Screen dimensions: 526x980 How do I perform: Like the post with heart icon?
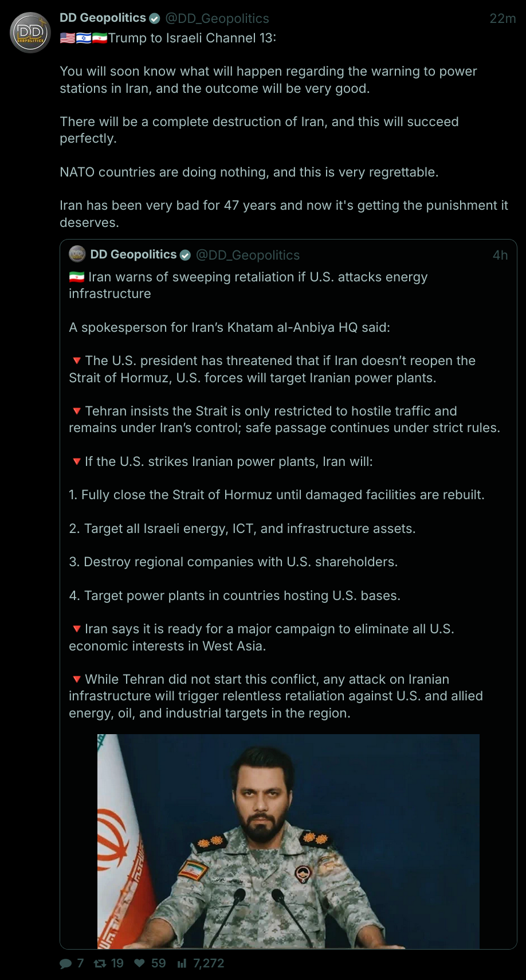(139, 963)
